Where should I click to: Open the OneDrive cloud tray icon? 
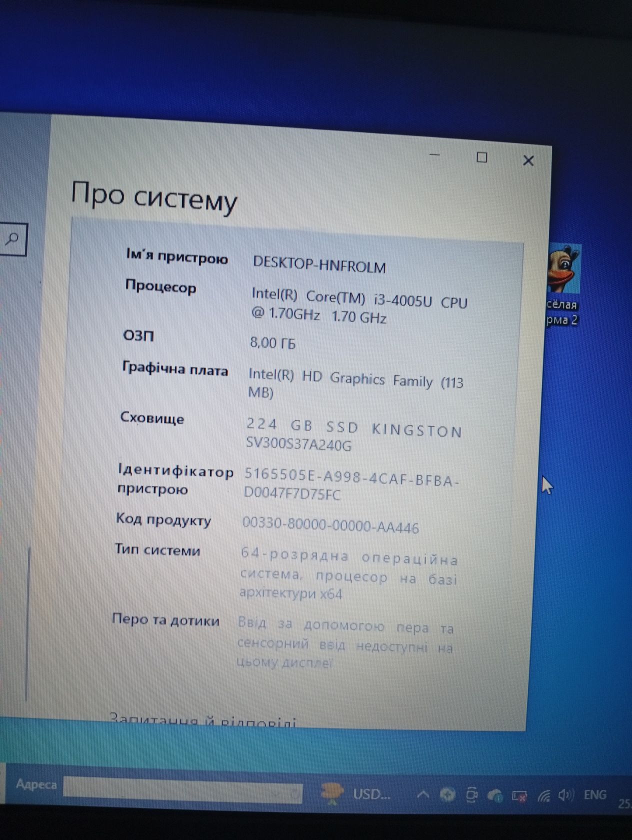[x=494, y=795]
